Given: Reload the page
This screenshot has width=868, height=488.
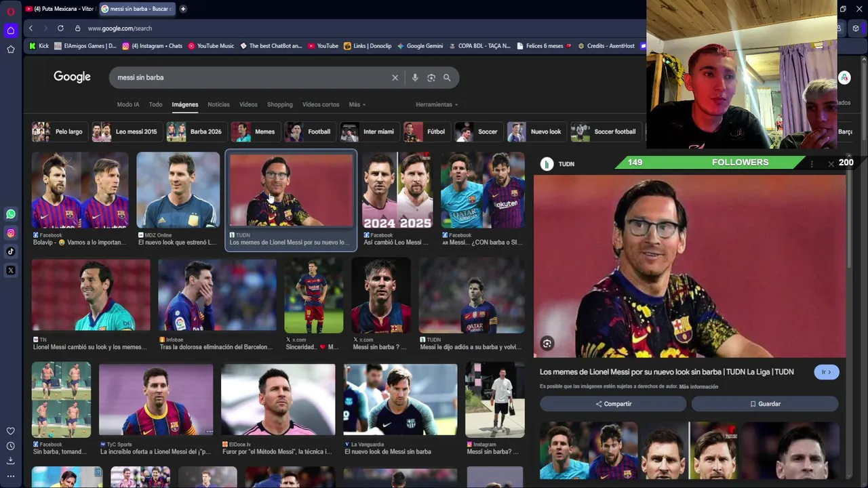Looking at the screenshot, I should point(60,28).
